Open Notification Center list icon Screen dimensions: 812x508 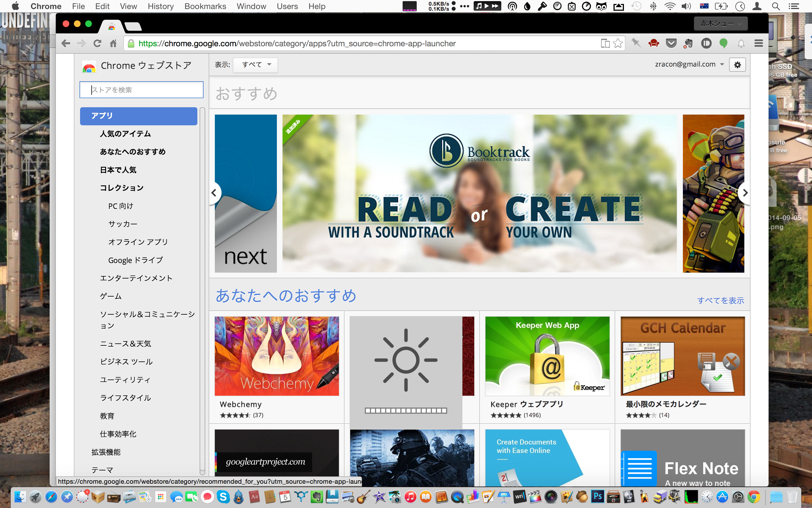794,6
